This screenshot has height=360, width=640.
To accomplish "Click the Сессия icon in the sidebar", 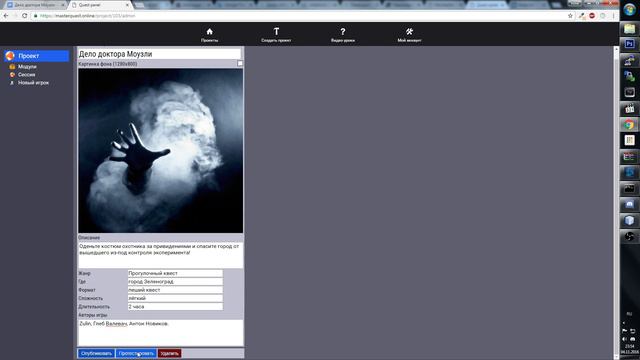I will [12, 75].
